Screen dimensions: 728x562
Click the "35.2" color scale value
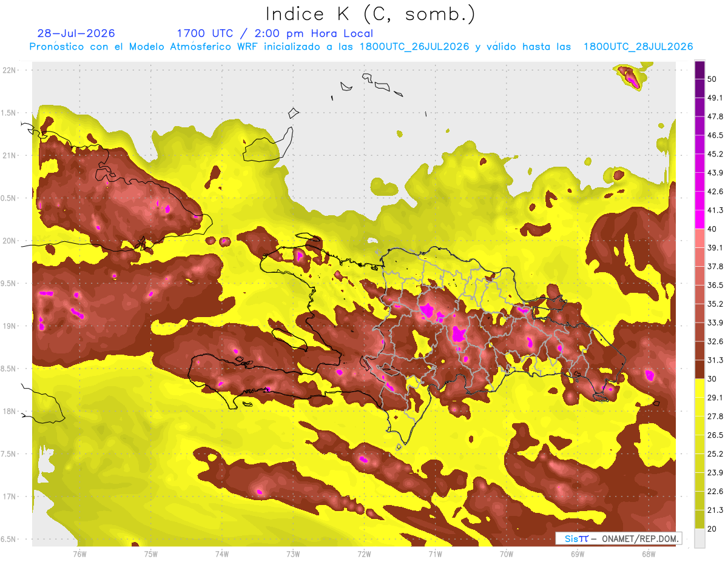(715, 304)
